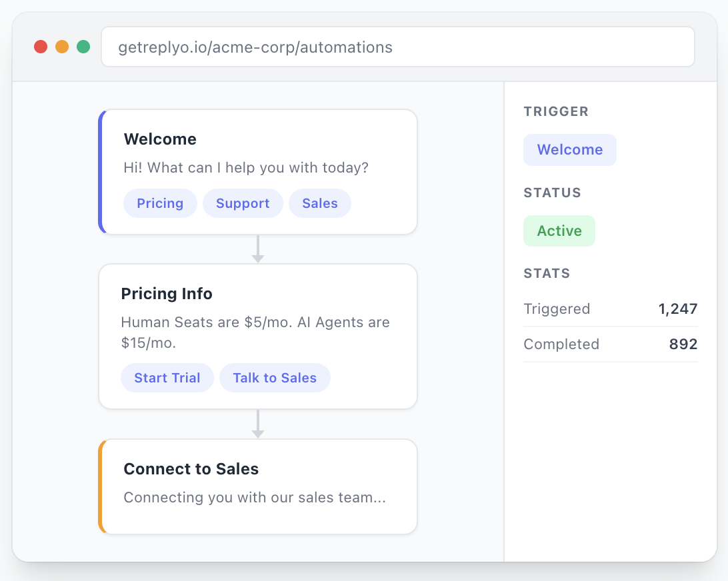Select the Support quick reply chip
The width and height of the screenshot is (728, 581).
[243, 203]
